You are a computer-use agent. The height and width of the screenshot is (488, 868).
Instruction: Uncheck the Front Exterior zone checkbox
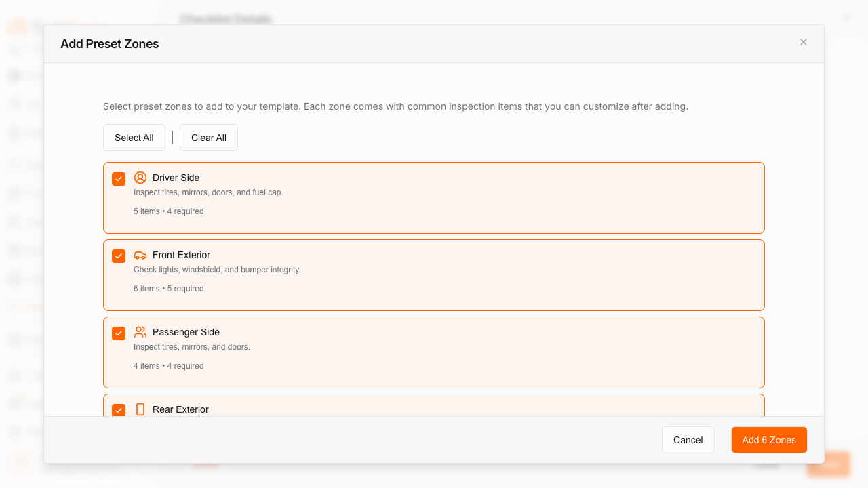(x=119, y=256)
